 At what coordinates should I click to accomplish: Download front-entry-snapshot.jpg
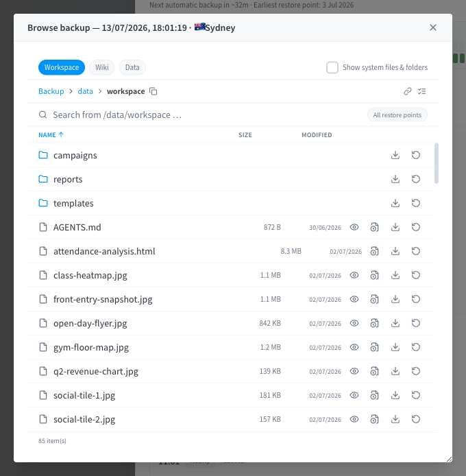click(395, 299)
